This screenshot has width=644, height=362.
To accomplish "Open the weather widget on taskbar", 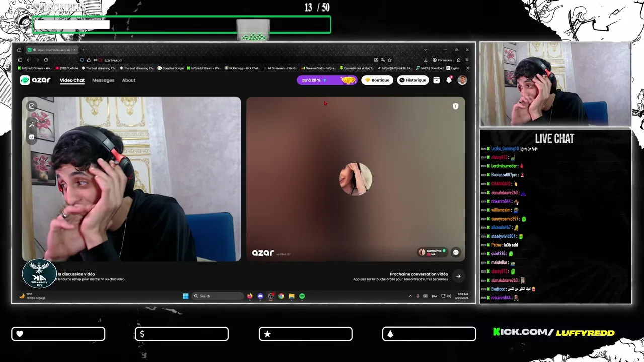I will 32,296.
